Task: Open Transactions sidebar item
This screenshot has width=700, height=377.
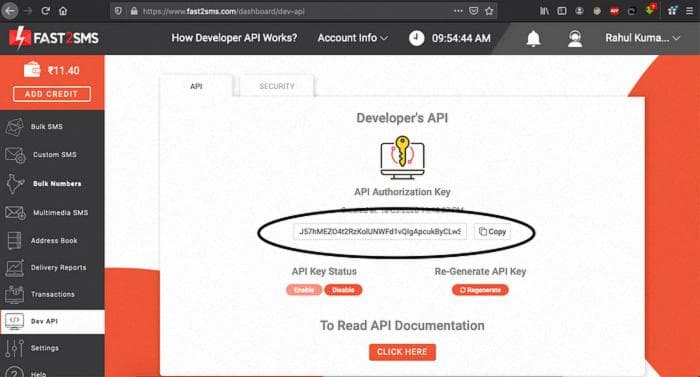Action: [52, 294]
